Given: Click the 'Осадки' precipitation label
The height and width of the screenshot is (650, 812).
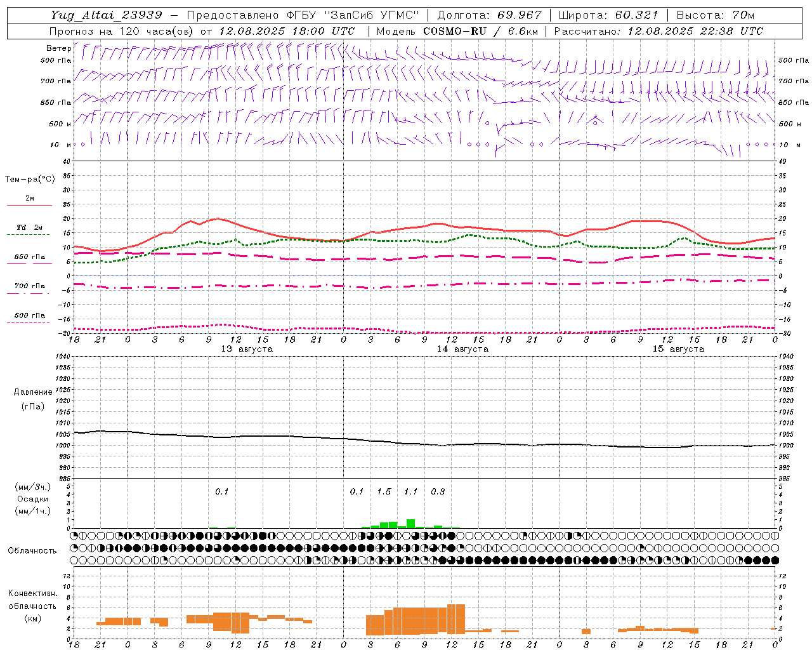Looking at the screenshot, I should point(33,499).
